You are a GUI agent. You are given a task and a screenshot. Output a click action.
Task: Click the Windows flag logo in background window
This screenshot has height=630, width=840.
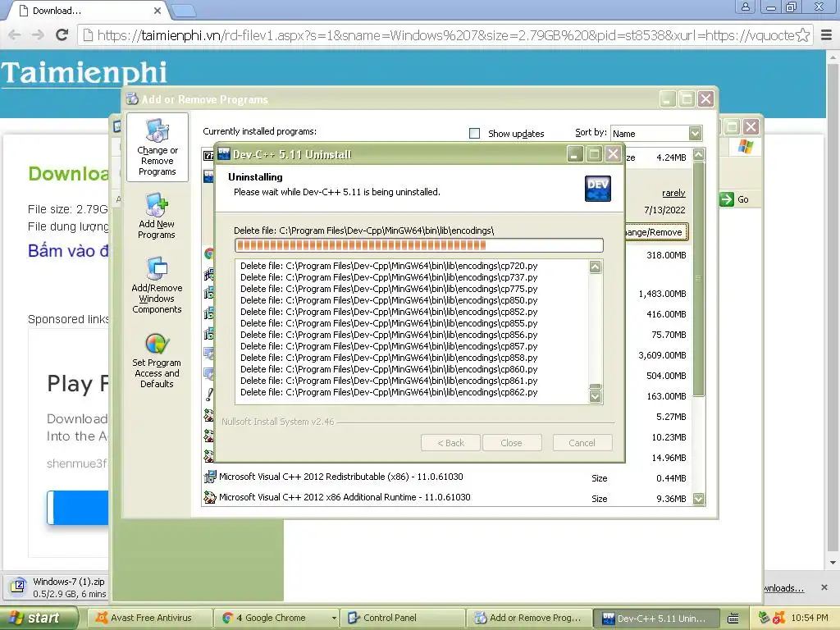point(745,147)
